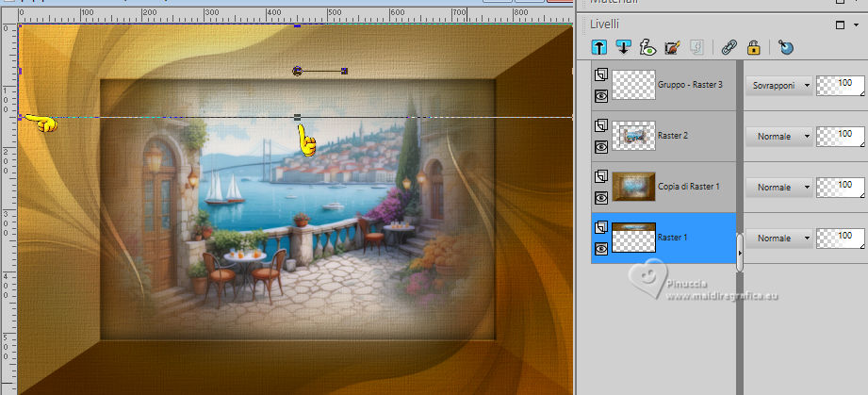Click the Copia di Raster 1 layer name

click(x=689, y=187)
